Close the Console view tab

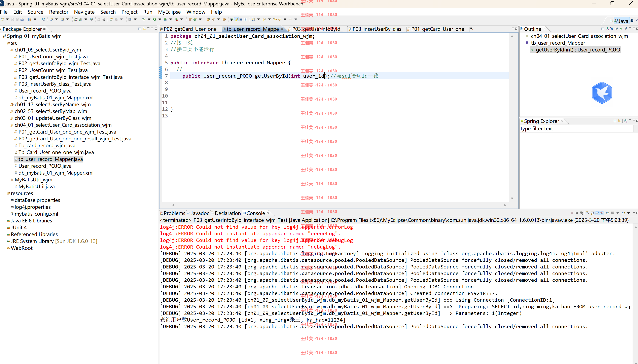click(x=268, y=213)
